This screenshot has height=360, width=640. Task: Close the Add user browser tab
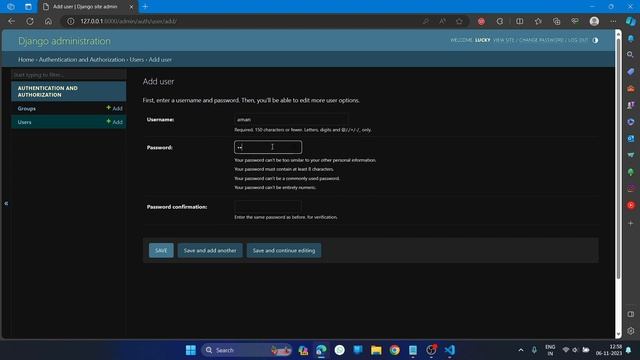click(131, 7)
